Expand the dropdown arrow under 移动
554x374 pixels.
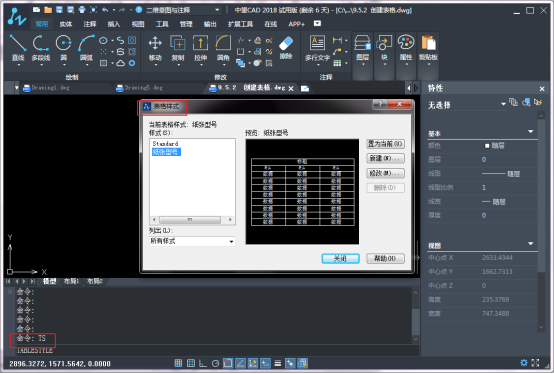[155, 65]
